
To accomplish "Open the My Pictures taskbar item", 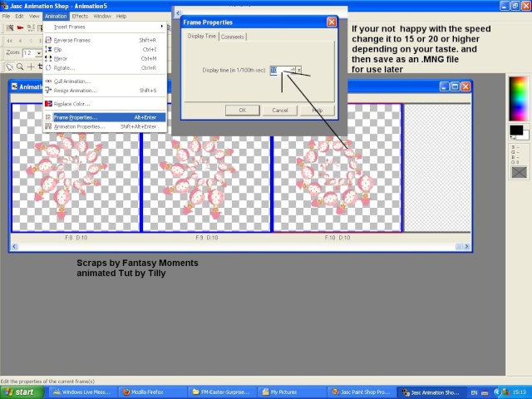I will click(x=292, y=392).
